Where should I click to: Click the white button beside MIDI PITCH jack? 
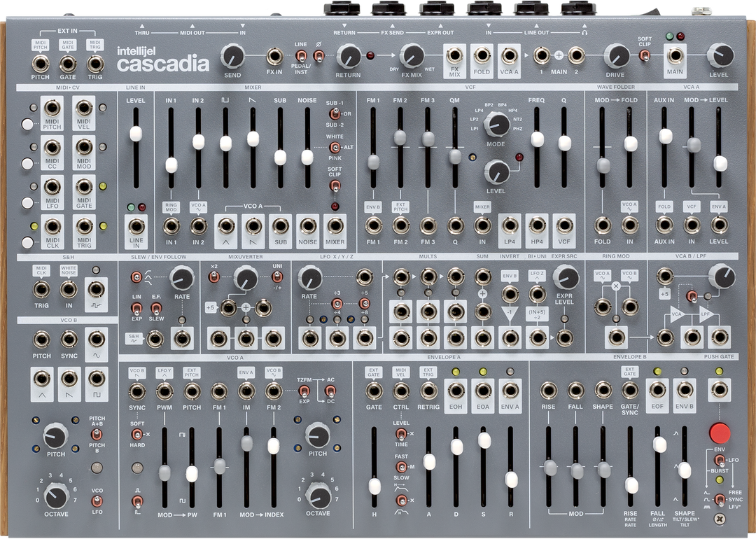27,125
